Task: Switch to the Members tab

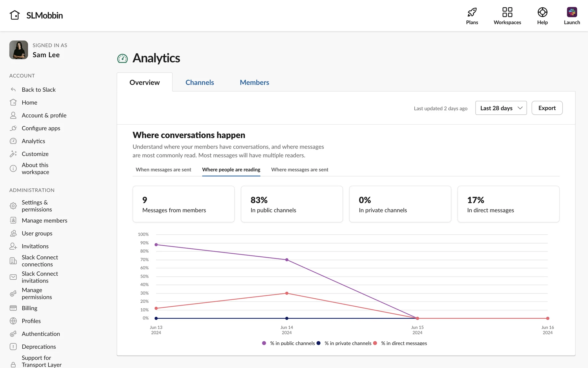Action: pyautogui.click(x=254, y=82)
